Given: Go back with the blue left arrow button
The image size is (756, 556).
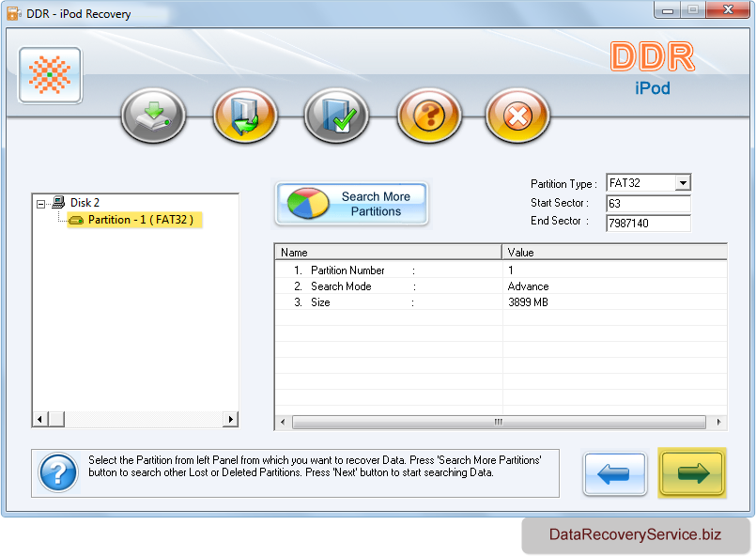Looking at the screenshot, I should [x=614, y=473].
